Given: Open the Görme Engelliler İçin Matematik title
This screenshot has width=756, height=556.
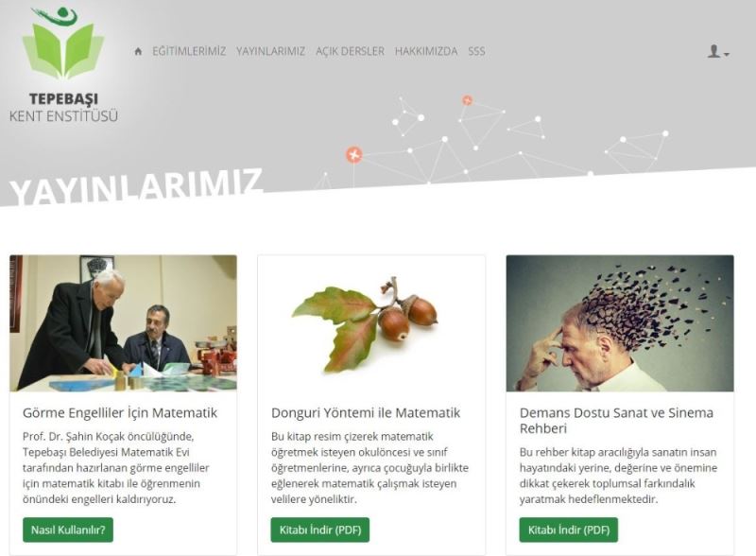Looking at the screenshot, I should click(120, 412).
